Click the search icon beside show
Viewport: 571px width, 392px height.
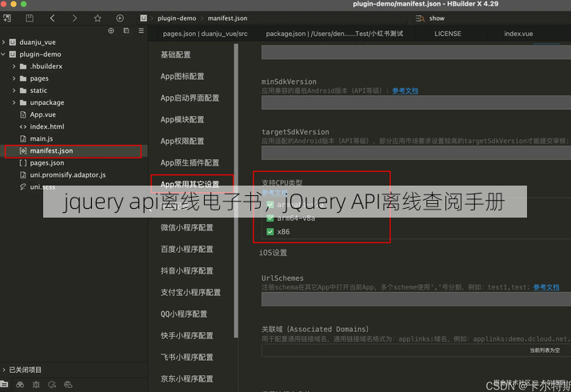click(420, 18)
